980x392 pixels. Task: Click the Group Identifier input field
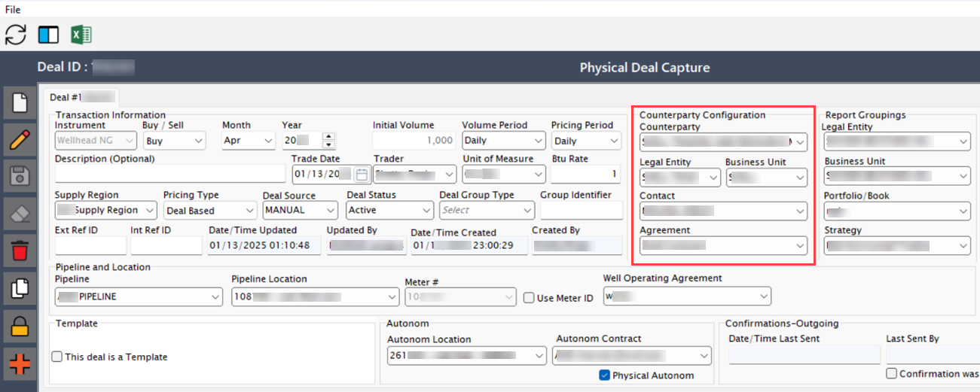[581, 210]
